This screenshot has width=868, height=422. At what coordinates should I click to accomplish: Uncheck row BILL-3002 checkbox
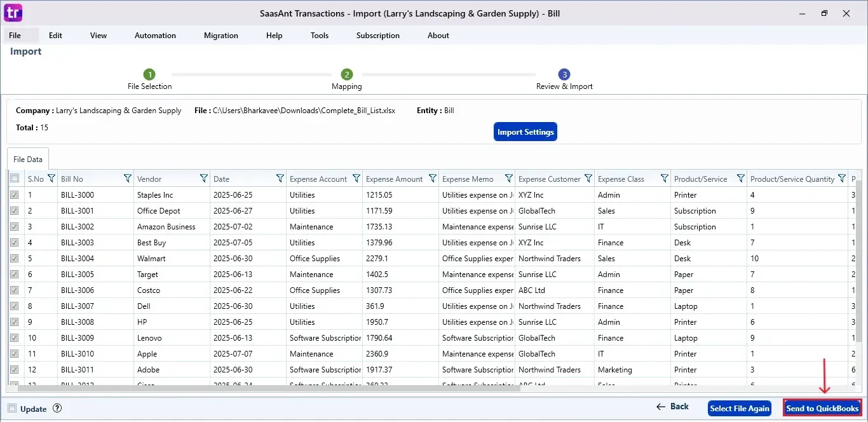coord(15,227)
